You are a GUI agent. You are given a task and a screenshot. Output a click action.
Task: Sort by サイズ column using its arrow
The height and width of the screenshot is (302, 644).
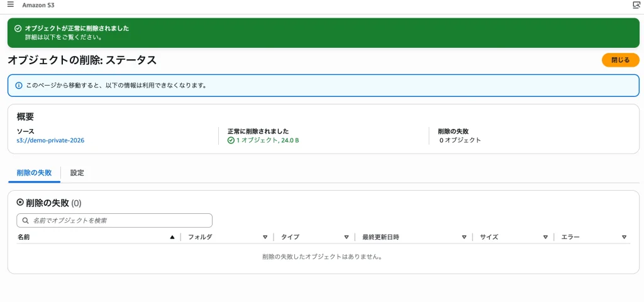coord(545,237)
